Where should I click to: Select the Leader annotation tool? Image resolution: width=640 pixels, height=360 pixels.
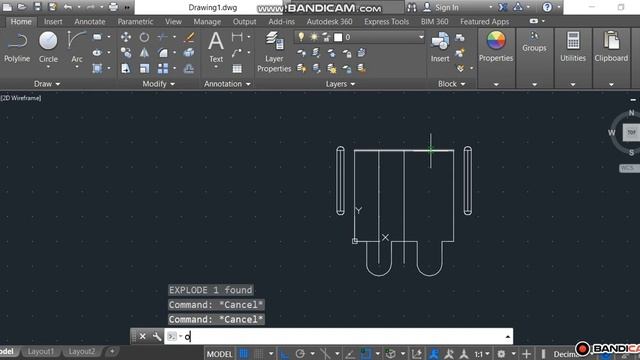click(x=237, y=53)
